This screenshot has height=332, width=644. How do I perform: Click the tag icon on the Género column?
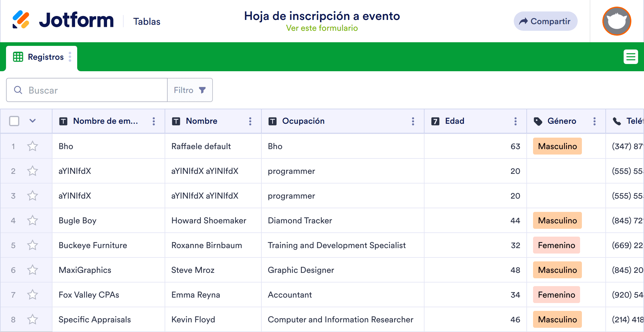click(538, 121)
